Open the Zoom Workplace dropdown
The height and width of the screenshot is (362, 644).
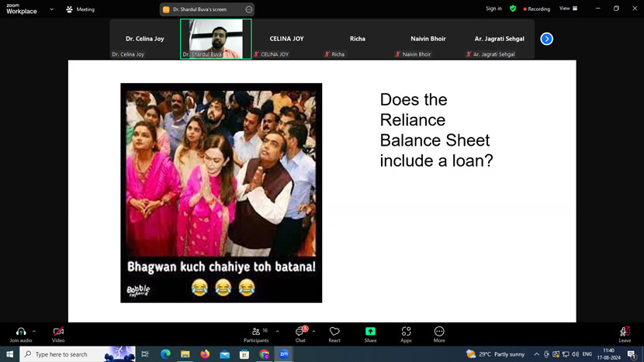(x=52, y=9)
